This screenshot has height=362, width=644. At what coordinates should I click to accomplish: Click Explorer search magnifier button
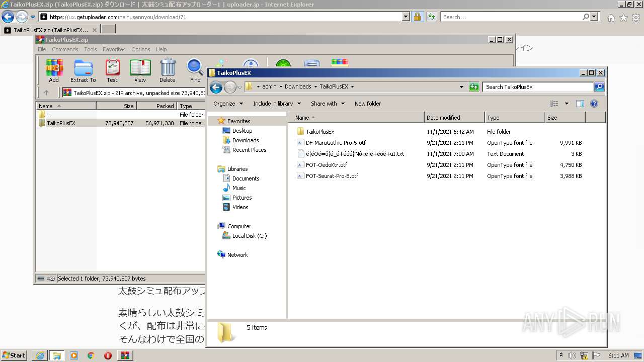(599, 87)
